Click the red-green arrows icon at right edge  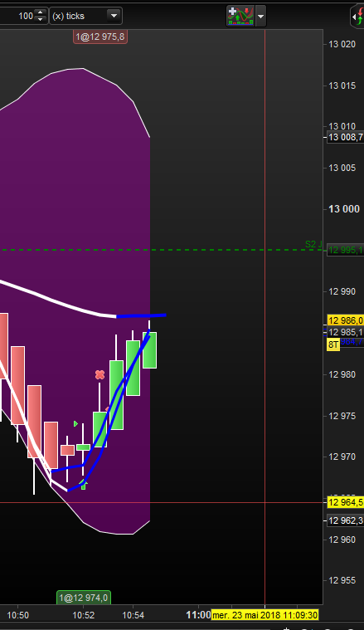(358, 17)
